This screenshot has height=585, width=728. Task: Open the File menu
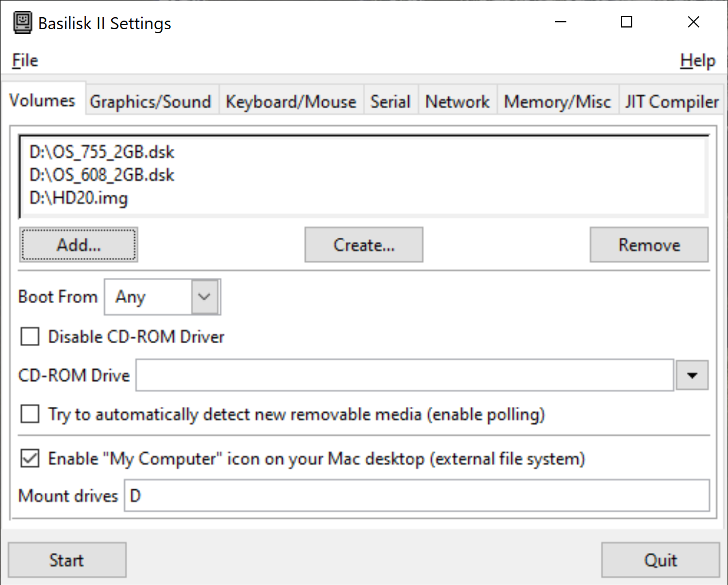pyautogui.click(x=24, y=60)
